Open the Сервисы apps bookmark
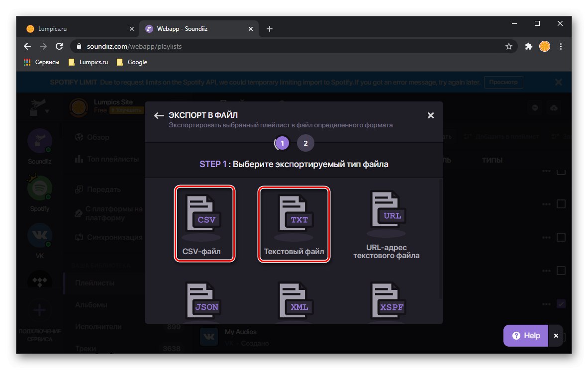The width and height of the screenshot is (588, 370). click(x=42, y=62)
